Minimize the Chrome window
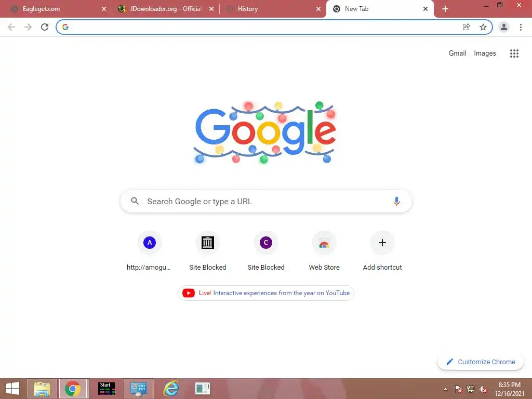The height and width of the screenshot is (399, 532). click(486, 5)
